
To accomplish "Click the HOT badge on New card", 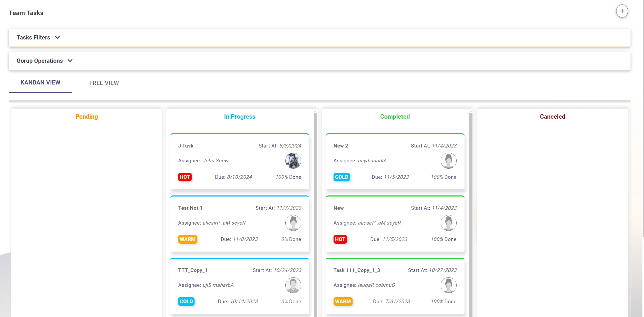I will tap(340, 239).
